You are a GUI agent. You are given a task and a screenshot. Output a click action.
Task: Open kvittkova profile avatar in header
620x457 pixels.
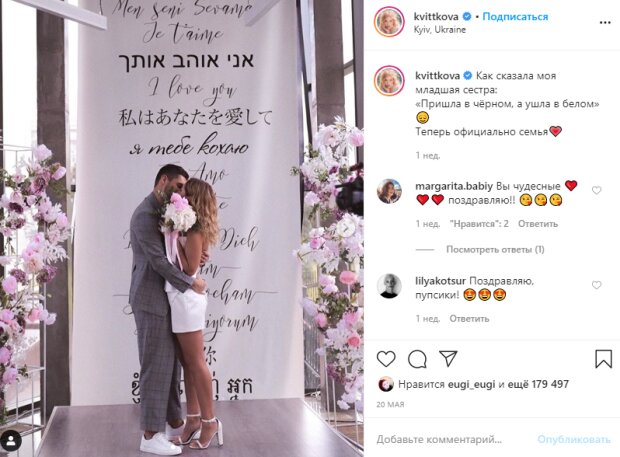click(389, 22)
